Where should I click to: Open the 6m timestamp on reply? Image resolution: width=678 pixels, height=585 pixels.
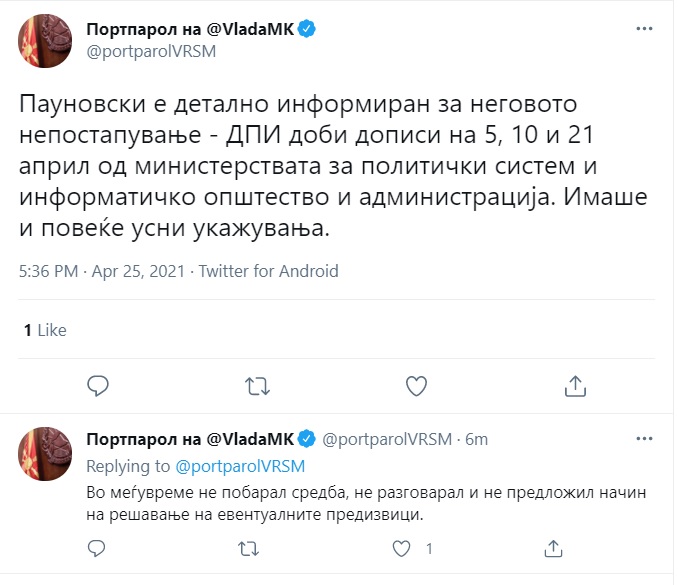(477, 439)
